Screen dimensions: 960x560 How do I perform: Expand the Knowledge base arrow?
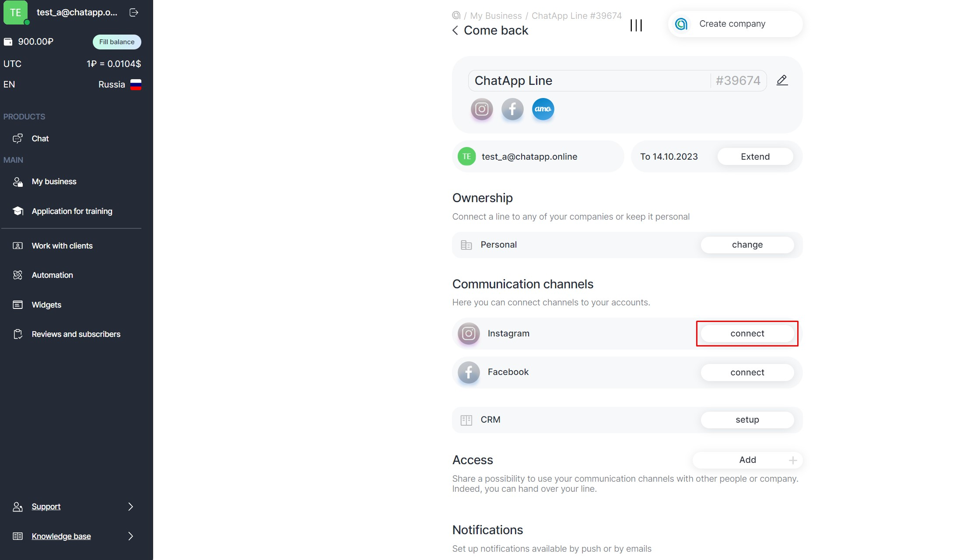click(130, 536)
